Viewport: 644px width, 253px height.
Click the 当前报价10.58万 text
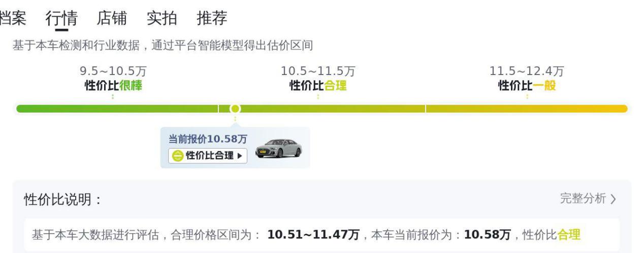(x=208, y=138)
